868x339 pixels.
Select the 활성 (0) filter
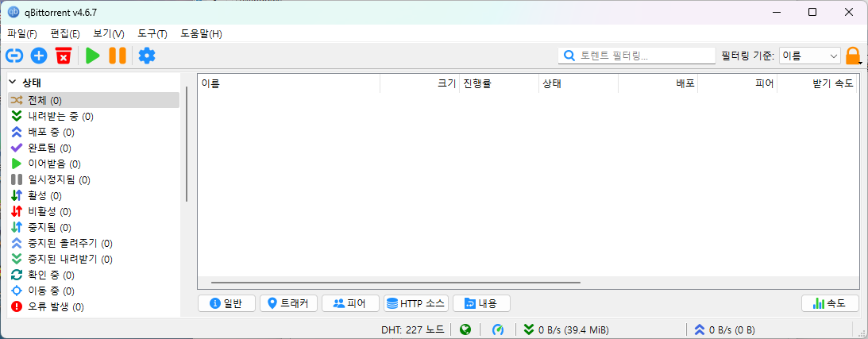[93, 195]
